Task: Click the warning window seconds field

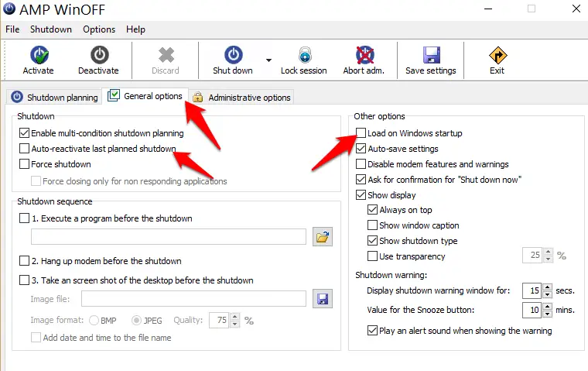Action: click(532, 290)
